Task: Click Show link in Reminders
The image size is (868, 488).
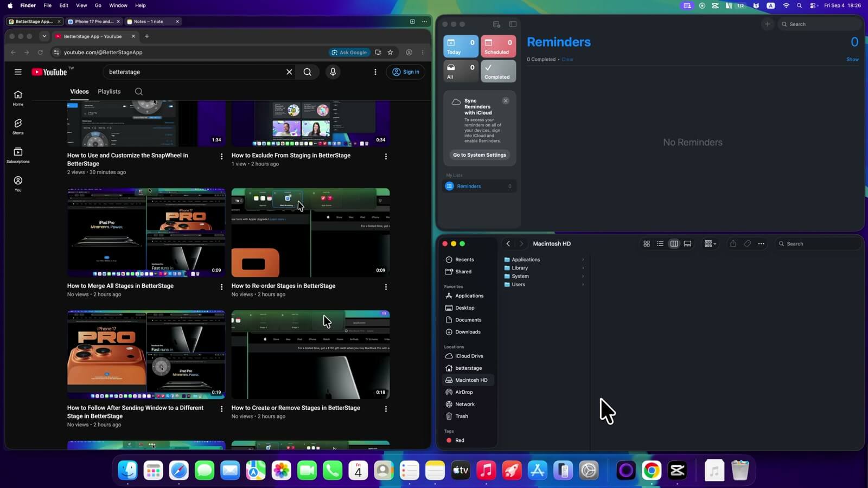Action: tap(852, 60)
